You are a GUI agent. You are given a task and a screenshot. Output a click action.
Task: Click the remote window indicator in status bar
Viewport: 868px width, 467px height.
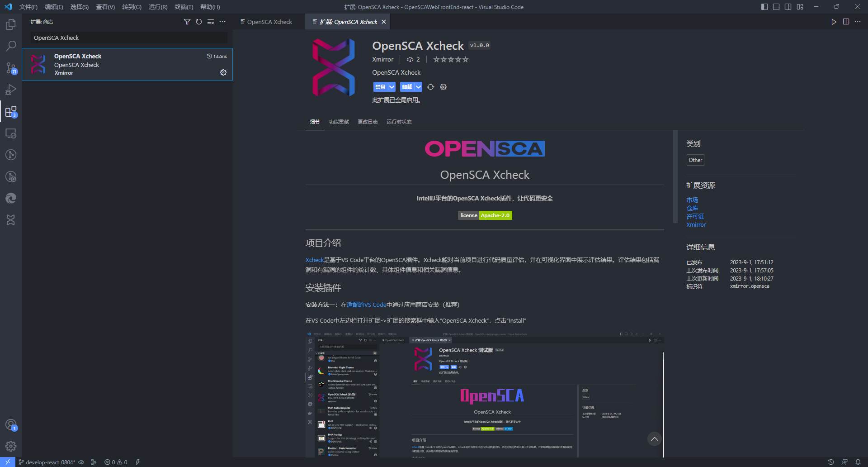[x=8, y=462]
